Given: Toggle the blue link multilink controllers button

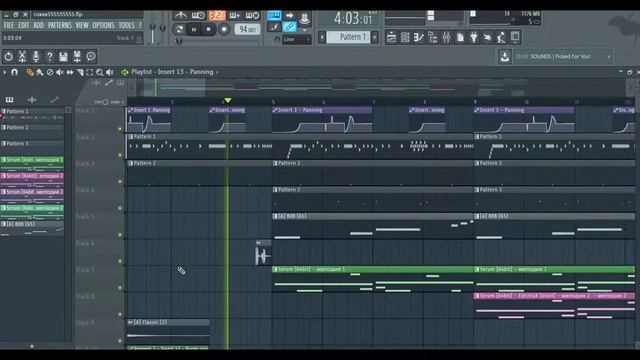Looking at the screenshot, I should click(x=289, y=27).
